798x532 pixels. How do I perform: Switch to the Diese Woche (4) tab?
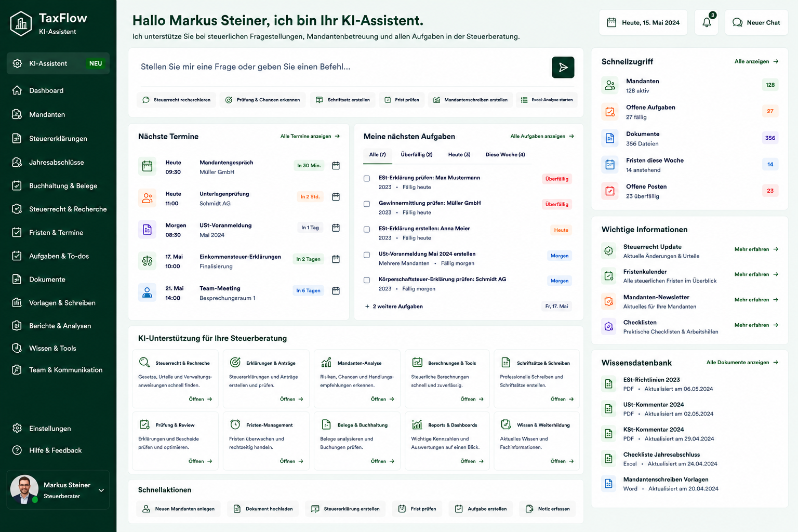505,155
